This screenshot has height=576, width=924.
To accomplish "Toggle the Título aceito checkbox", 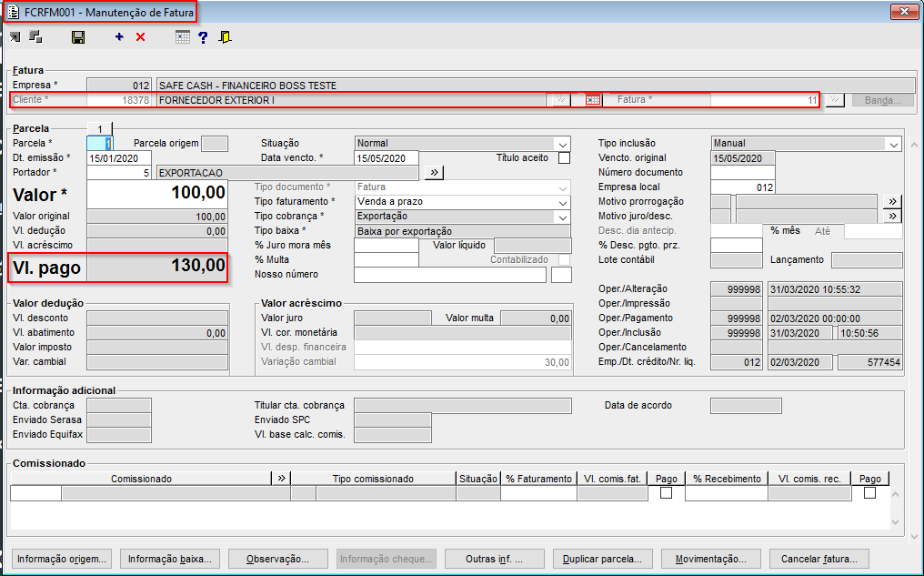I will (x=564, y=158).
